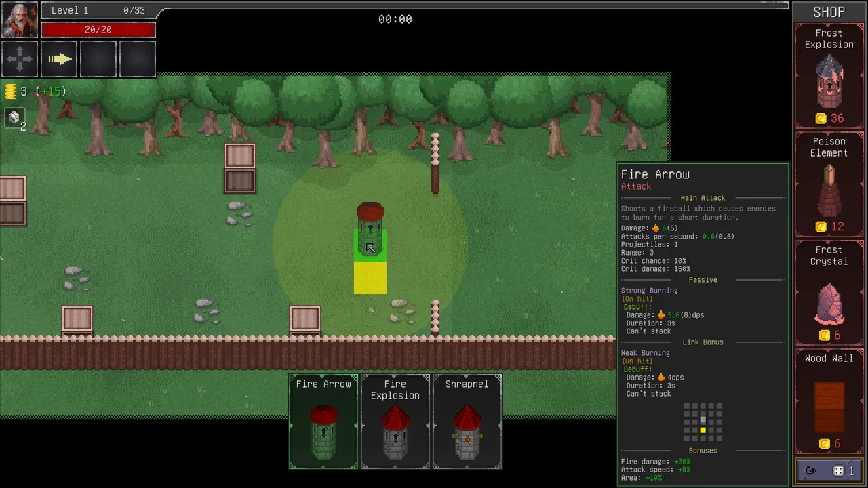
Task: Activate the yellow arrow projectile ability
Action: tap(60, 60)
